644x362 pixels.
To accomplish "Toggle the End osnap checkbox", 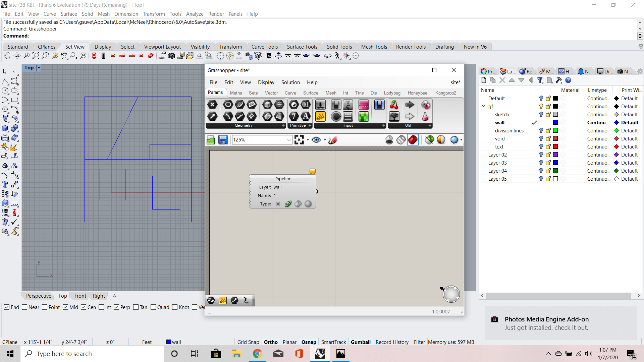I will pyautogui.click(x=7, y=307).
